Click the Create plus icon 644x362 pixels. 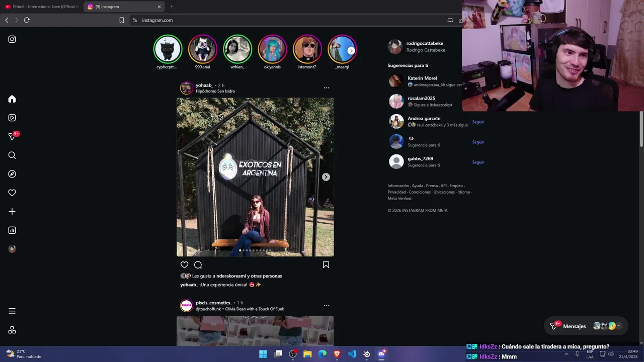coord(12,212)
